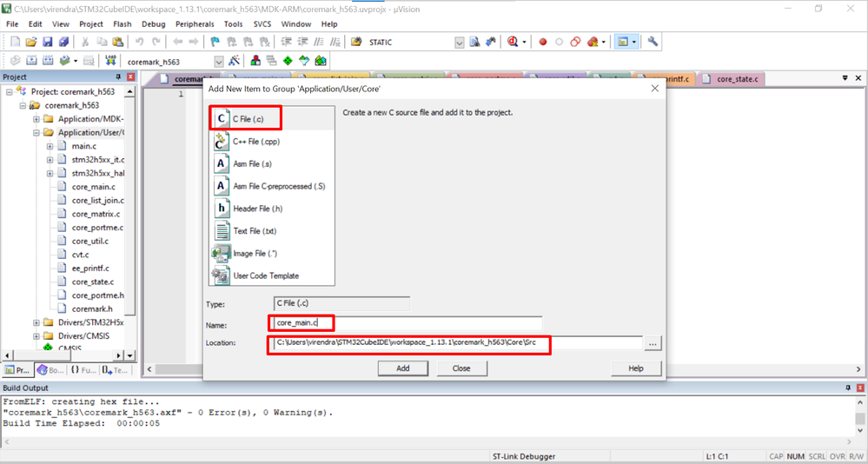Select C File (.c) item type

[272, 119]
